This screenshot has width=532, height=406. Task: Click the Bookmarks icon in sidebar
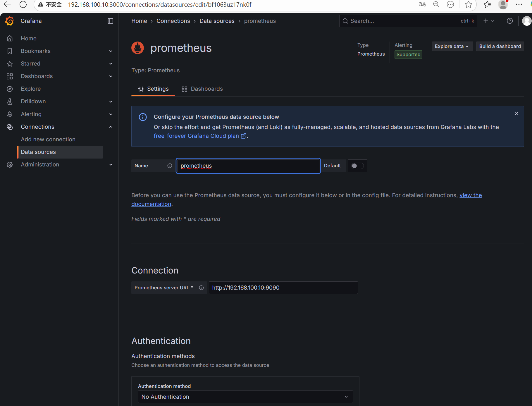(10, 51)
